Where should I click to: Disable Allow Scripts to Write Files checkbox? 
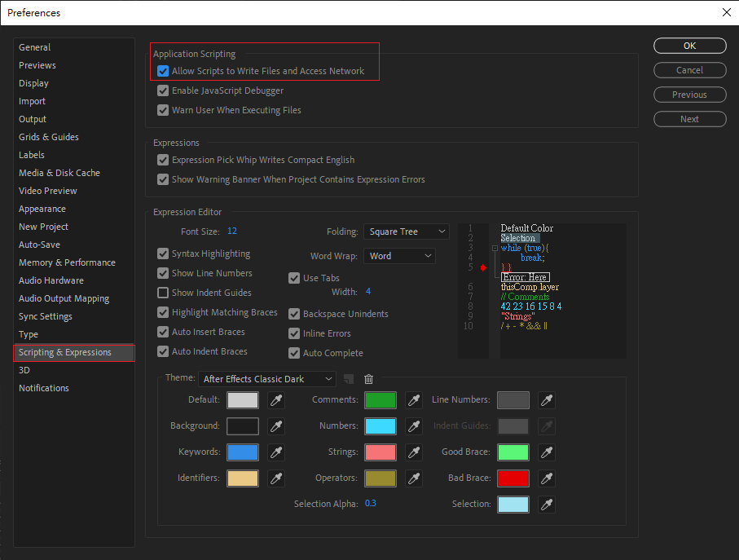(163, 72)
